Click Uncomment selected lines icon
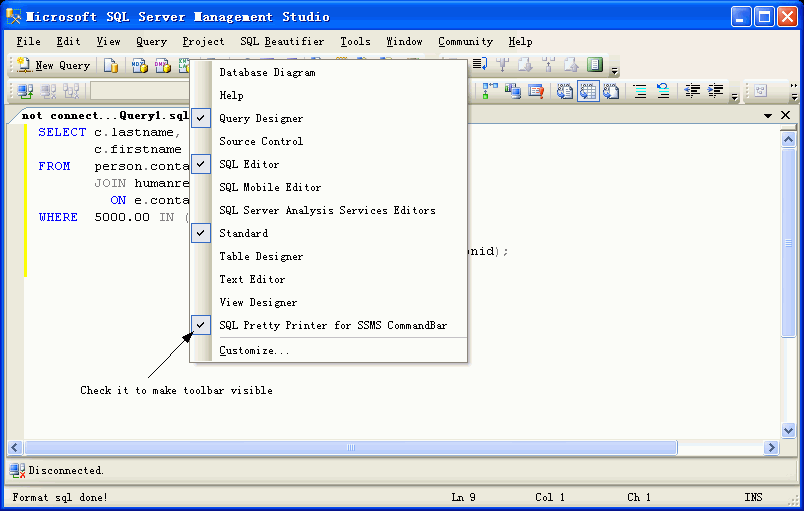This screenshot has height=511, width=804. [x=663, y=91]
